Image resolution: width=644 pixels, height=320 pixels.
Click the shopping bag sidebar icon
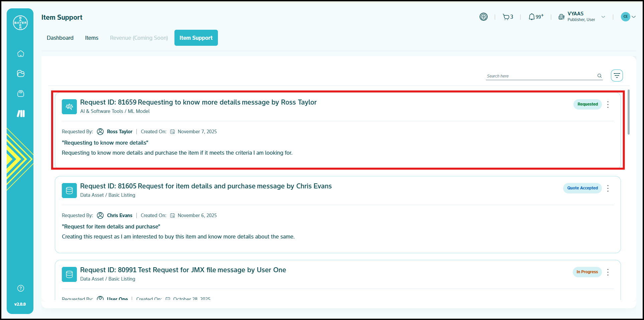[x=21, y=94]
